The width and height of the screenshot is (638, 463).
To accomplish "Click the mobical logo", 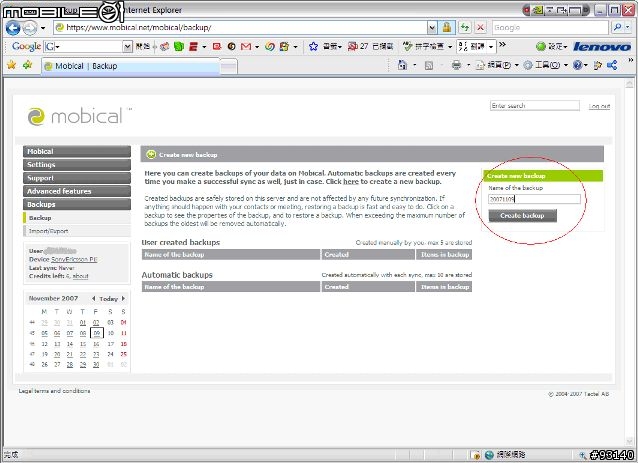I will coord(75,117).
